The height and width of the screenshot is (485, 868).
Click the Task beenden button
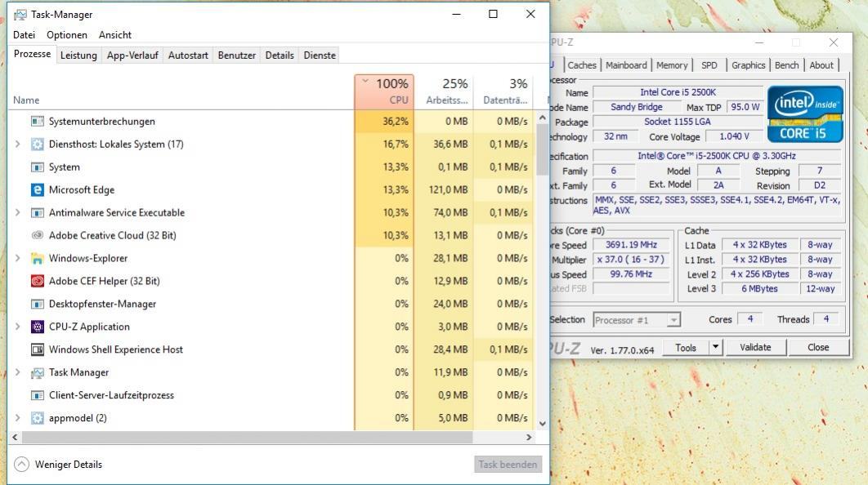pos(508,465)
